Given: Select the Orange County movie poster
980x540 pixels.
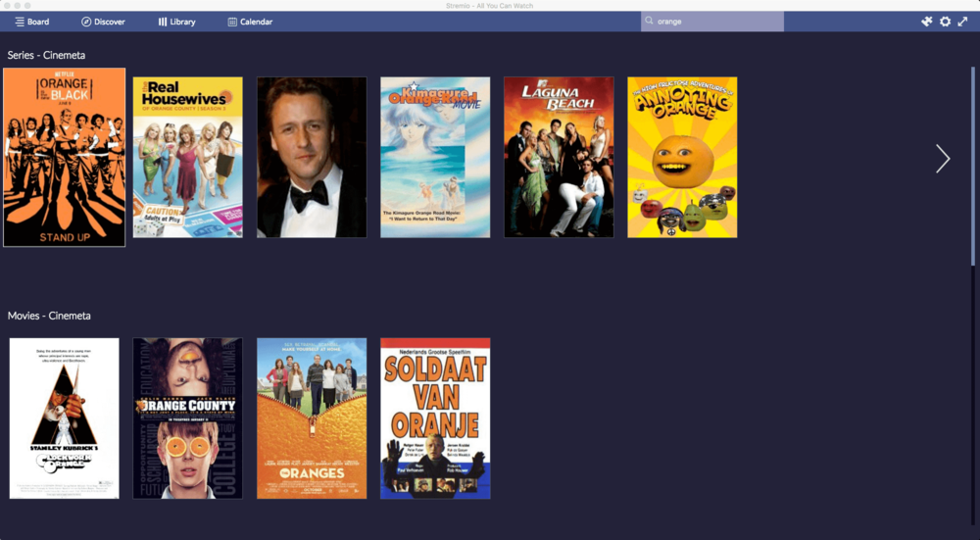Looking at the screenshot, I should pyautogui.click(x=187, y=418).
